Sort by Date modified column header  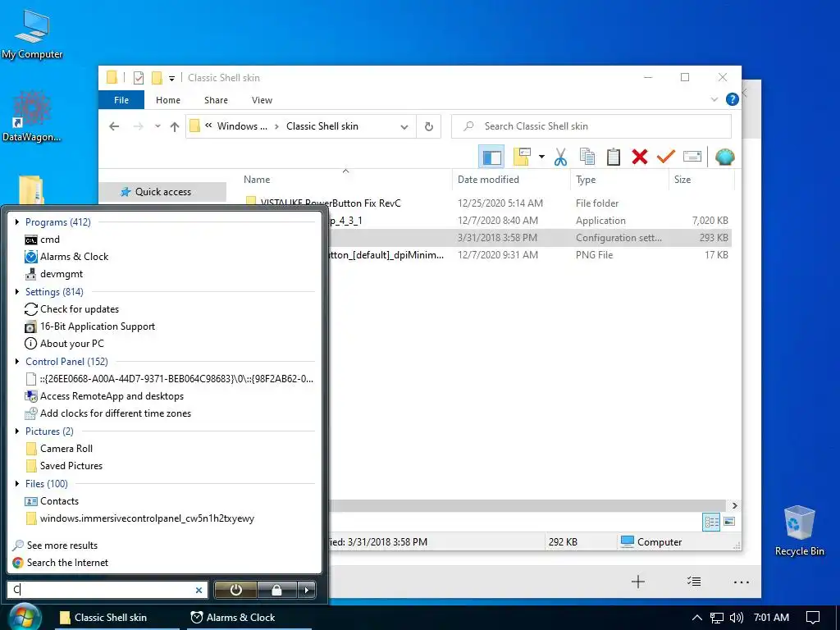[512, 180]
